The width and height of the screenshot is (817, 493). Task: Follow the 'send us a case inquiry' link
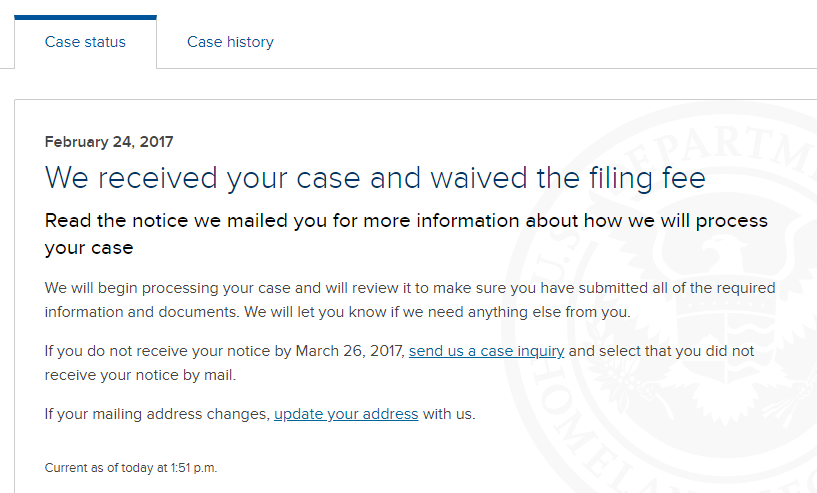(x=486, y=351)
